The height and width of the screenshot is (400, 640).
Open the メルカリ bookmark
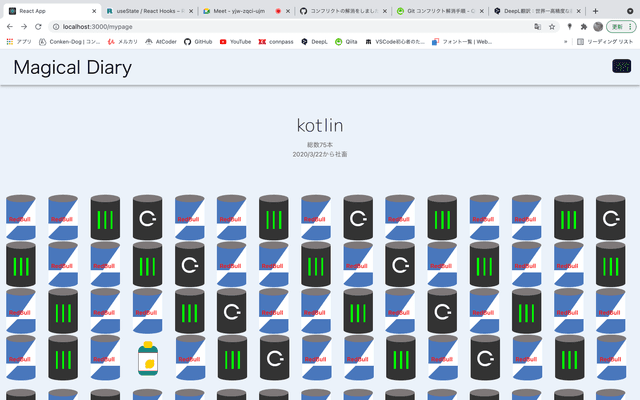(122, 42)
